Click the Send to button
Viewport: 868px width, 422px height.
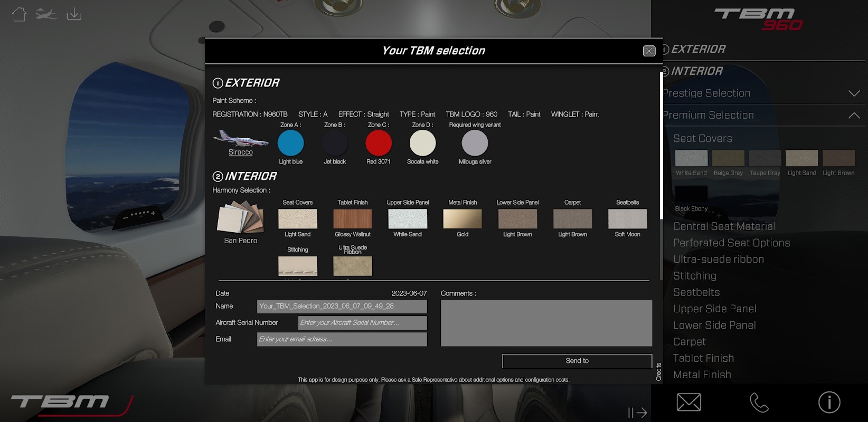coord(577,361)
